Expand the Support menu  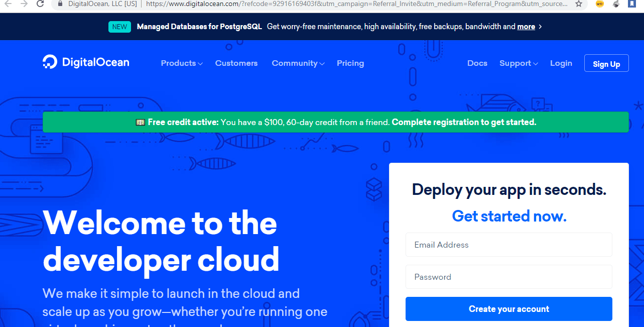pos(519,63)
